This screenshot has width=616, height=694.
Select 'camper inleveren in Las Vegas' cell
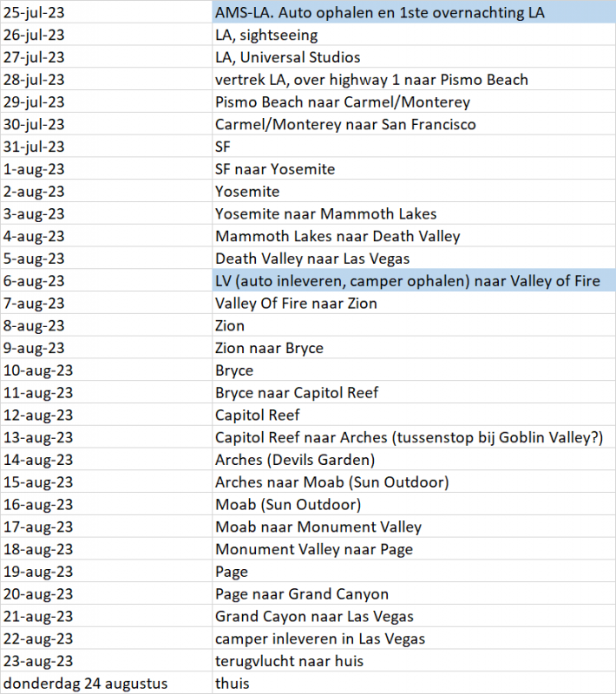point(320,638)
